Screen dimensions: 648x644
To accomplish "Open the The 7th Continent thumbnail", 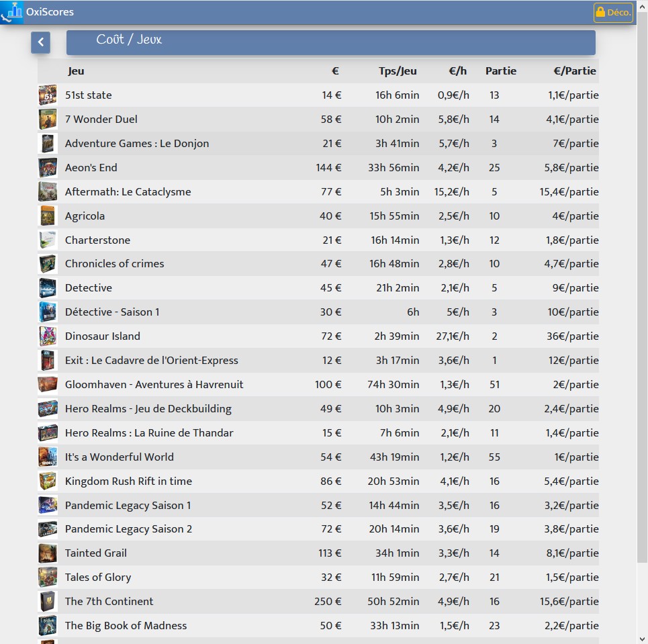I will pos(48,601).
